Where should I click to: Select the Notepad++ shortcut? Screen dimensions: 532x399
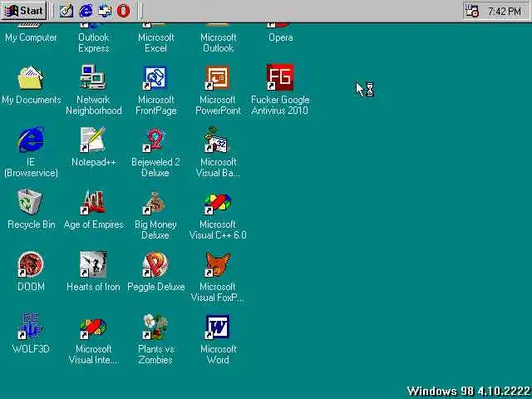(x=93, y=140)
